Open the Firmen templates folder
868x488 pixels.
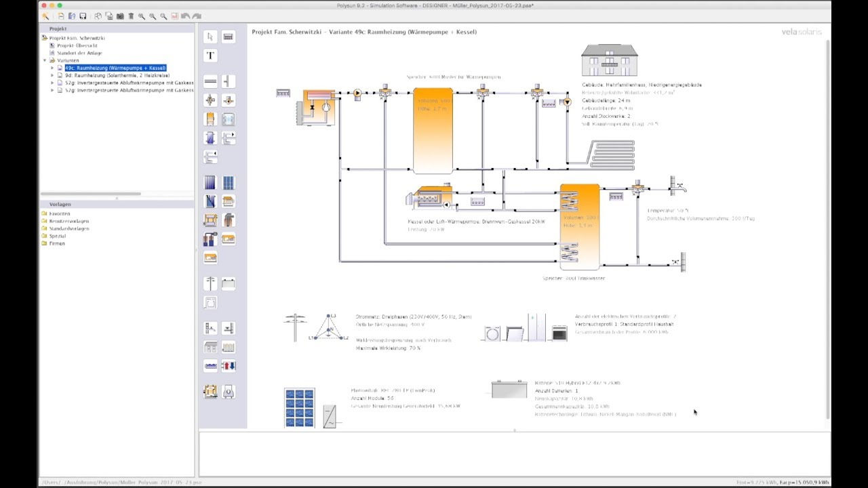[x=58, y=243]
